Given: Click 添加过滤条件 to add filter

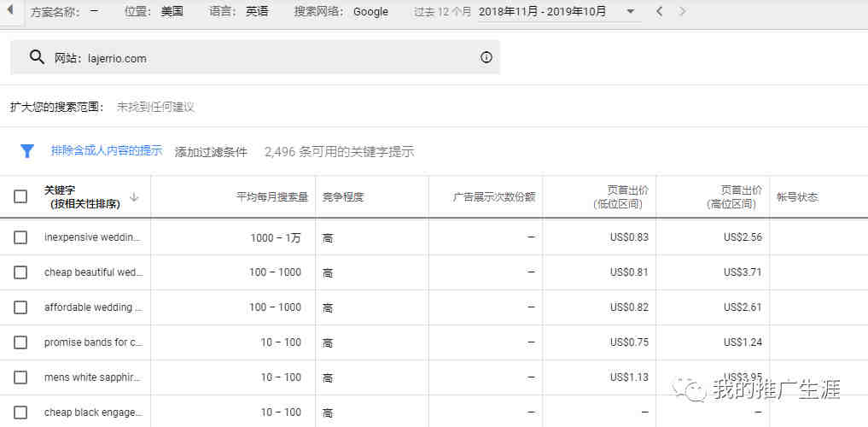Looking at the screenshot, I should (211, 151).
